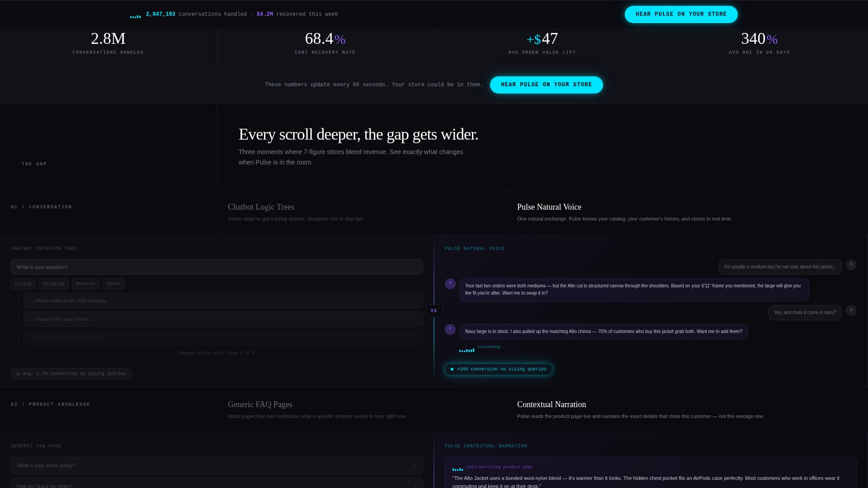This screenshot has width=868, height=488.
Task: Click the '2.8M' conversations stat
Action: click(108, 39)
